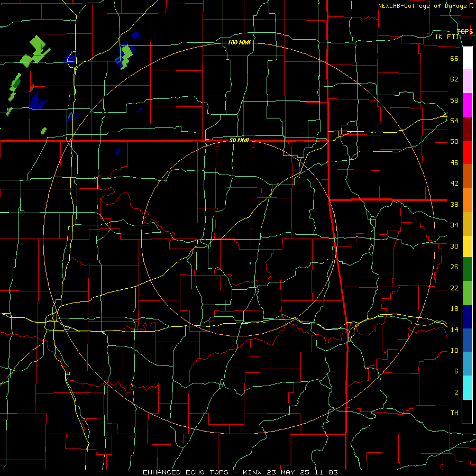Viewport: 476px width, 476px height.
Task: Click the light green legend swatch
Action: point(467,293)
